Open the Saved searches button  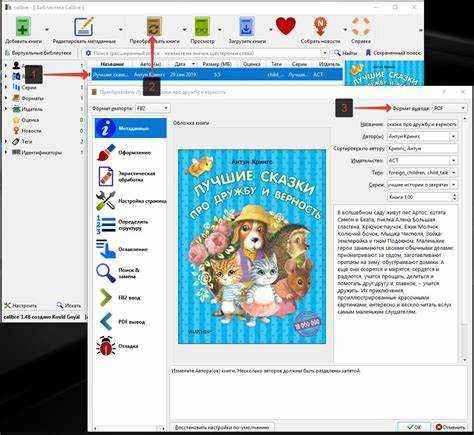click(x=393, y=53)
